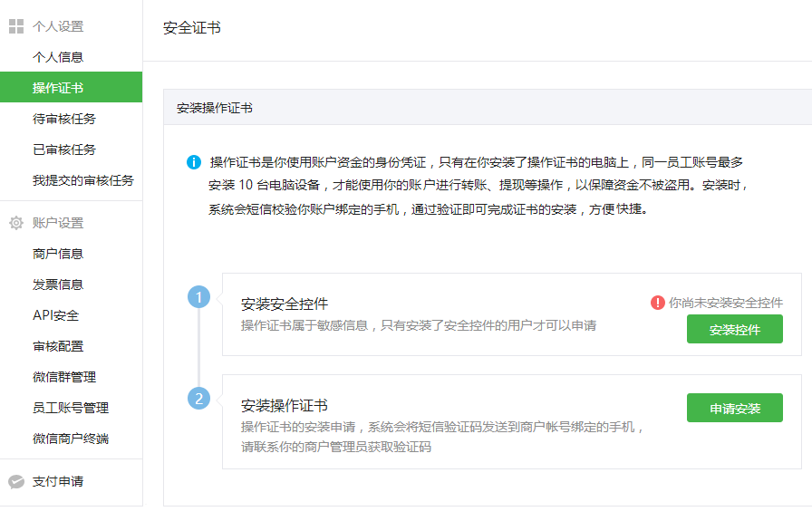Image resolution: width=812 pixels, height=521 pixels.
Task: Open 员工账号管理
Action: (x=71, y=408)
